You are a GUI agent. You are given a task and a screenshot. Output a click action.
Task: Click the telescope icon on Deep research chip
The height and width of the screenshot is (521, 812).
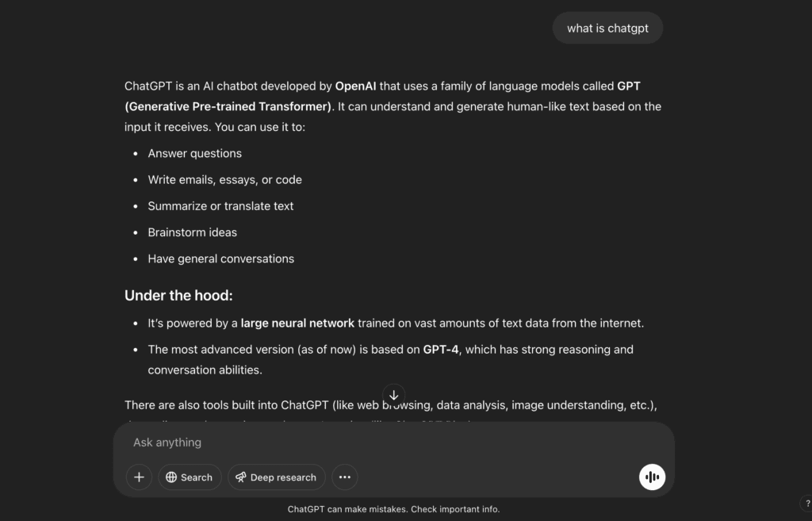point(239,477)
